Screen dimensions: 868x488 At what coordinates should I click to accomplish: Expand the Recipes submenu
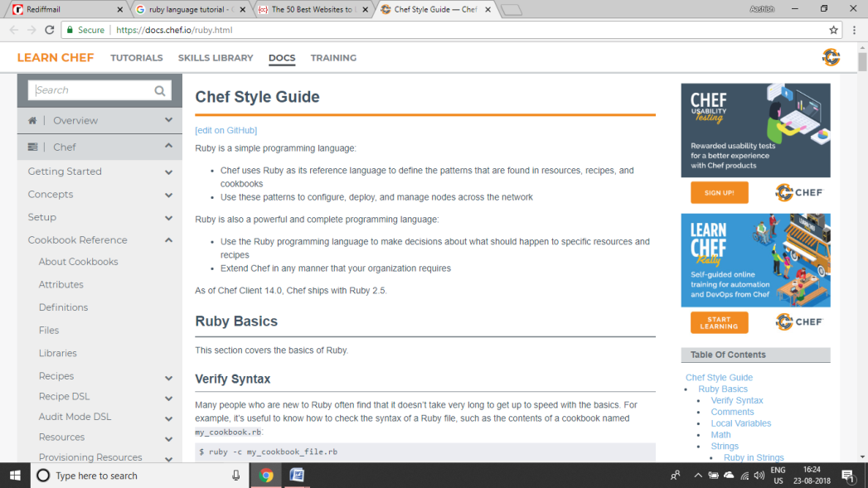(168, 378)
